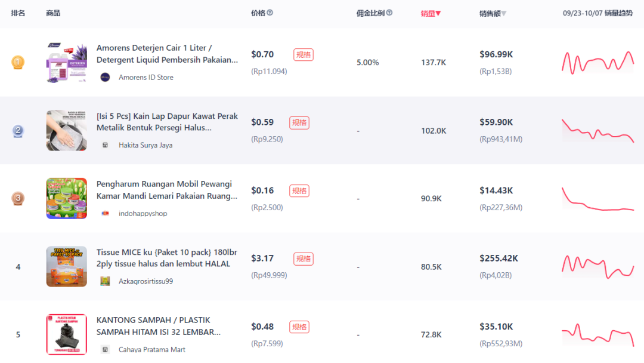
Task: Open Cahaya Pratama Mart store link
Action: 152,349
